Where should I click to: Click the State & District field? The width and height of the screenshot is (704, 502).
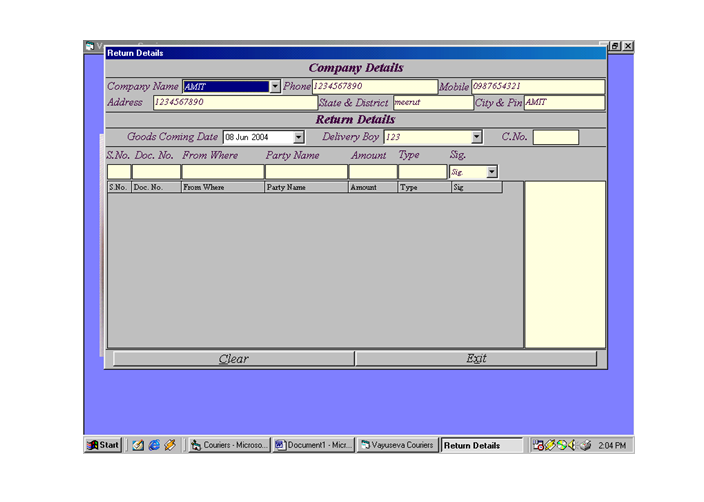tap(433, 102)
